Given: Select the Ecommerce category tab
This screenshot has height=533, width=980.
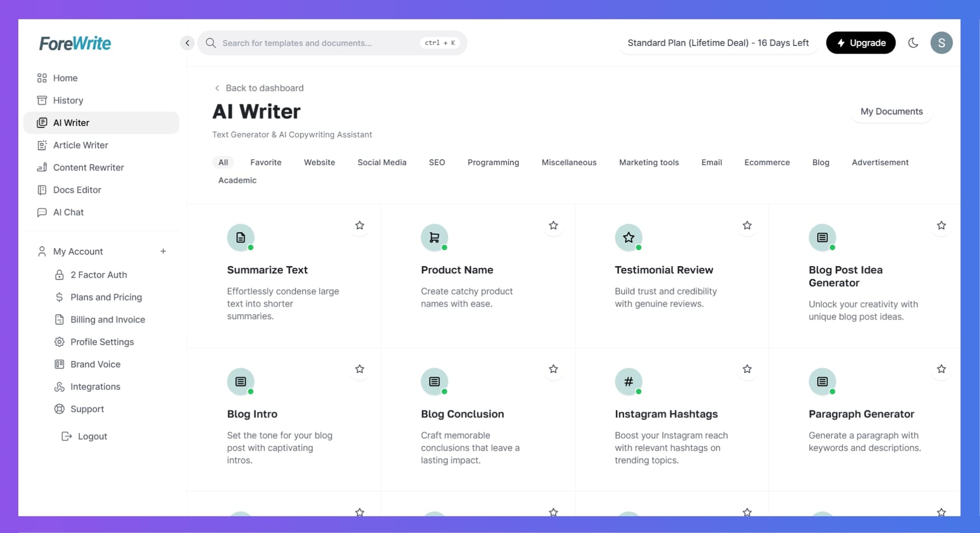Looking at the screenshot, I should (x=767, y=162).
